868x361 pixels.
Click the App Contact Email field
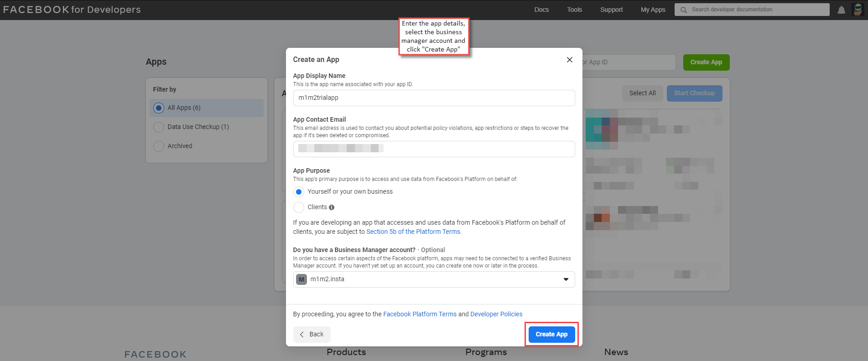pos(434,149)
